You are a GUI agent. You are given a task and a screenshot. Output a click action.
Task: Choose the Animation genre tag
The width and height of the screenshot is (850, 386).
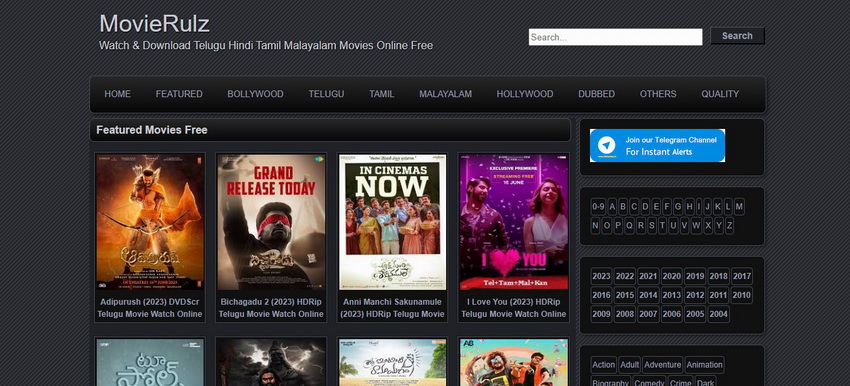pyautogui.click(x=704, y=365)
